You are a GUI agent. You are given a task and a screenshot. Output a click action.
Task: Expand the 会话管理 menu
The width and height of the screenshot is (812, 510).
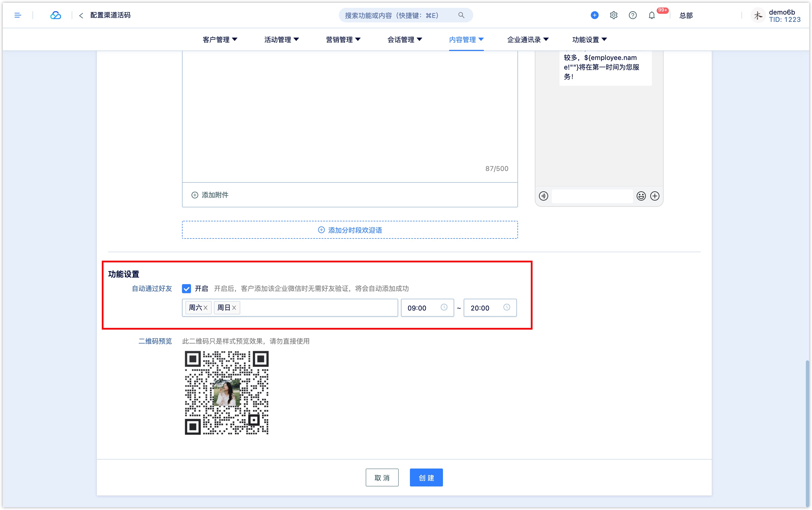[405, 40]
